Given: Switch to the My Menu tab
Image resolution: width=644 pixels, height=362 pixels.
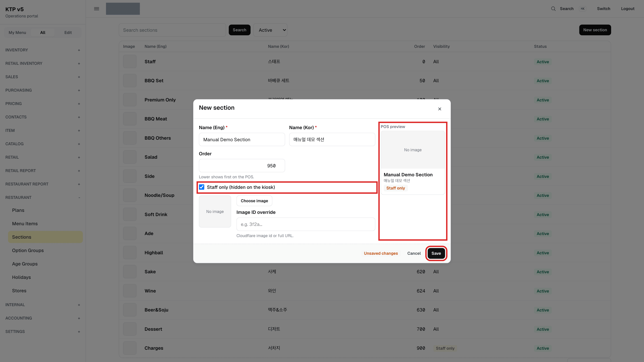Looking at the screenshot, I should [x=17, y=32].
